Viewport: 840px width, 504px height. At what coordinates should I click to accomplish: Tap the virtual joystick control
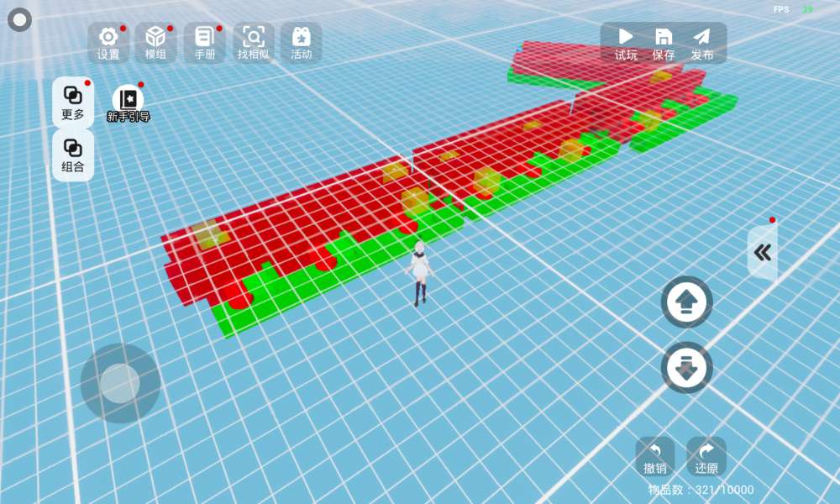coord(120,383)
